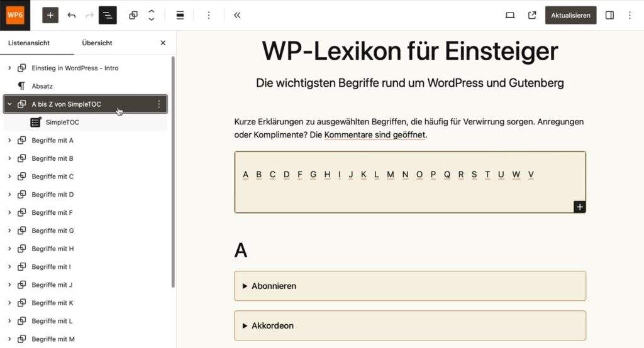The height and width of the screenshot is (348, 644).
Task: Click the letter Q link in table of contents
Action: point(447,175)
